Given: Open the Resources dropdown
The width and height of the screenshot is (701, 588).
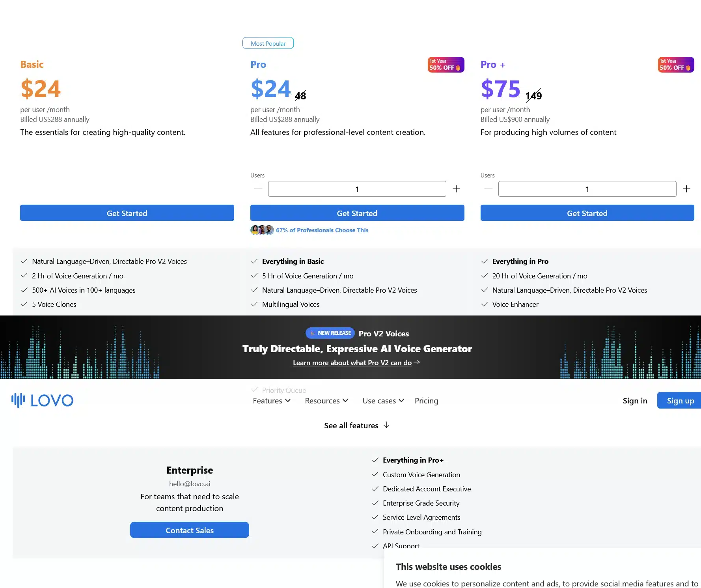Looking at the screenshot, I should 326,401.
